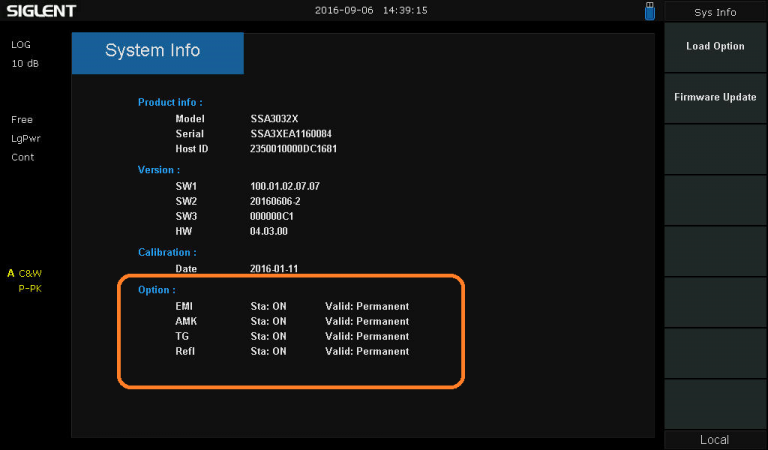Click the USB drive status icon
The height and width of the screenshot is (450, 768).
coord(649,11)
